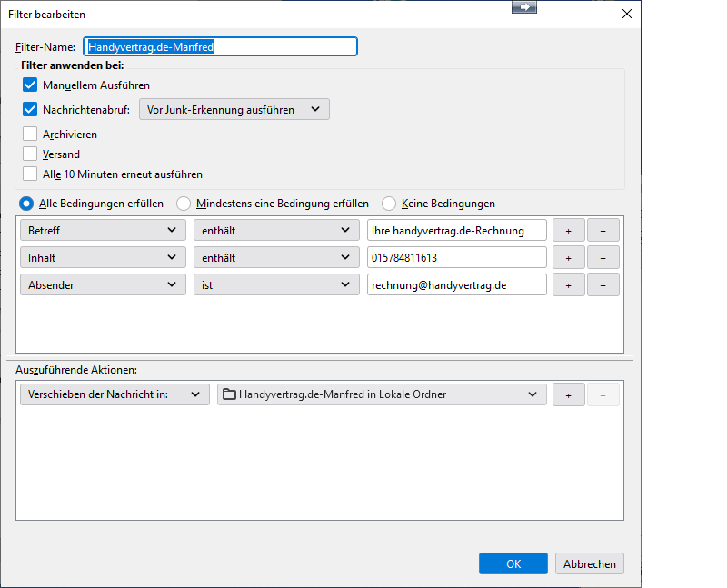Image resolution: width=727 pixels, height=588 pixels.
Task: Open Vor Junk-Erkennung ausführen dropdown
Action: (x=234, y=109)
